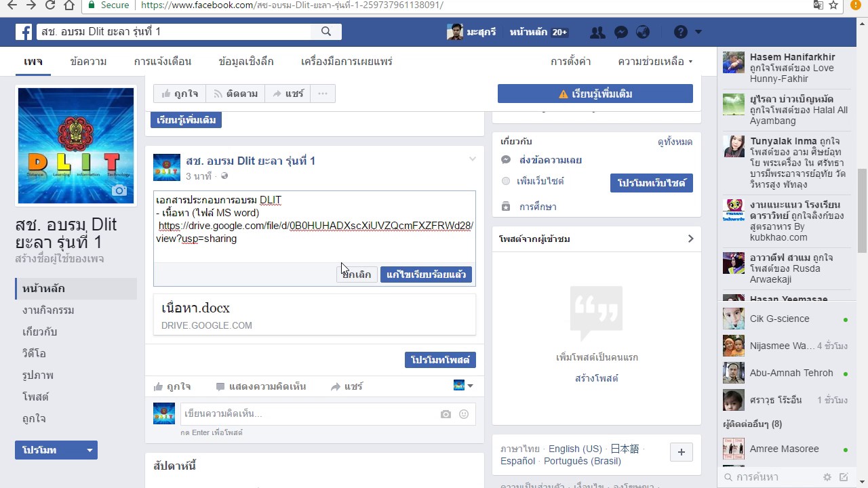Click the ถูกใจ page like button
Viewport: 868px width, 488px height.
point(180,94)
